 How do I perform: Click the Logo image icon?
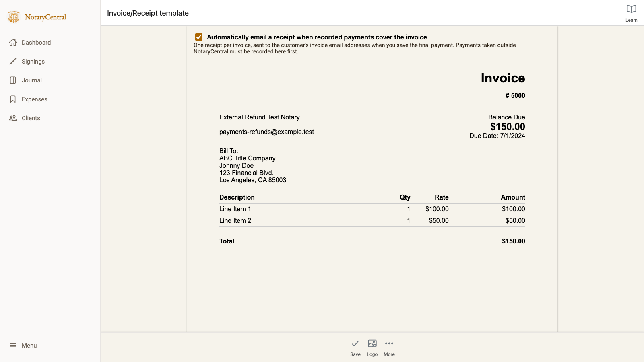click(372, 343)
